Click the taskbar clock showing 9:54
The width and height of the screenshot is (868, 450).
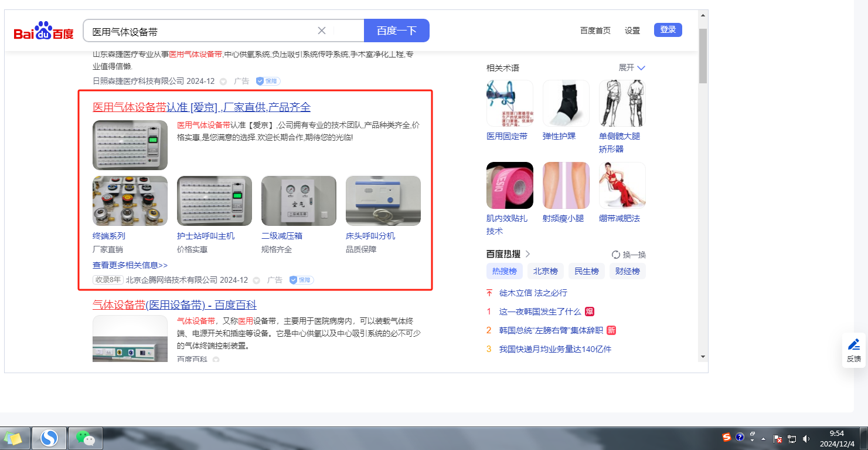click(x=837, y=438)
